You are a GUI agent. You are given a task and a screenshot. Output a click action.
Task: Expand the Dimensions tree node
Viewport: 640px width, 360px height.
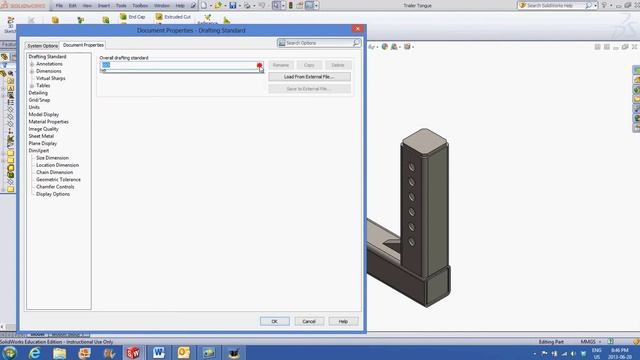coord(32,71)
